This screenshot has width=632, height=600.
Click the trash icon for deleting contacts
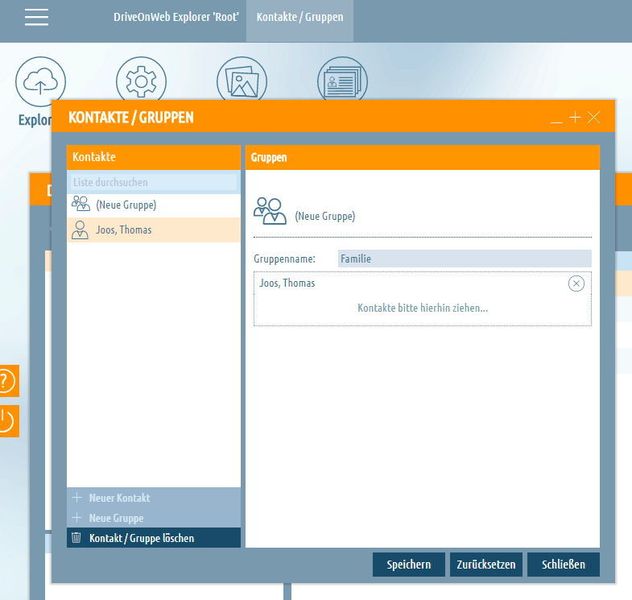point(76,538)
